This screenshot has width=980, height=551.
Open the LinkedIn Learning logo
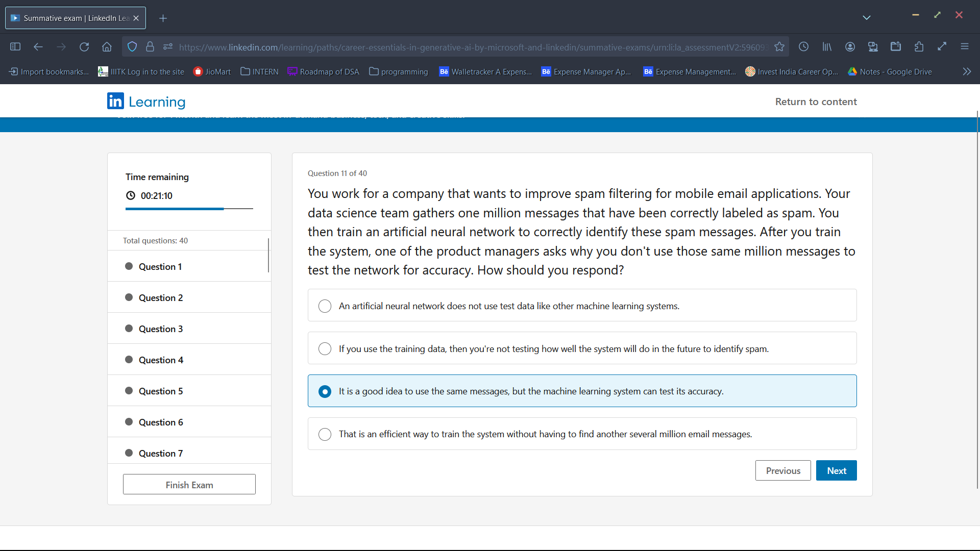click(x=146, y=102)
